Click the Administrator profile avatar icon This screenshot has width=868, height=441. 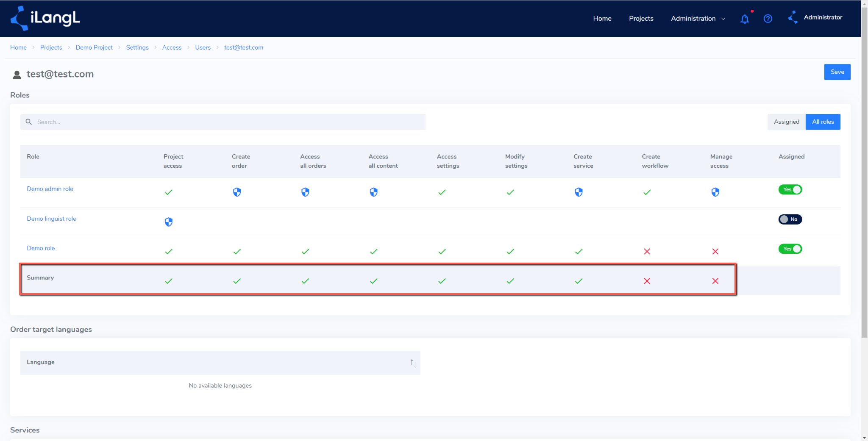click(793, 17)
